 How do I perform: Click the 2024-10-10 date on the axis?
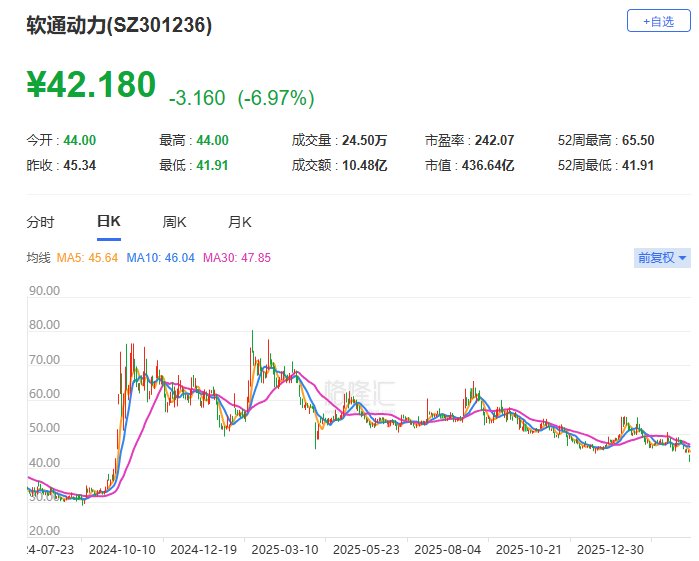click(121, 549)
